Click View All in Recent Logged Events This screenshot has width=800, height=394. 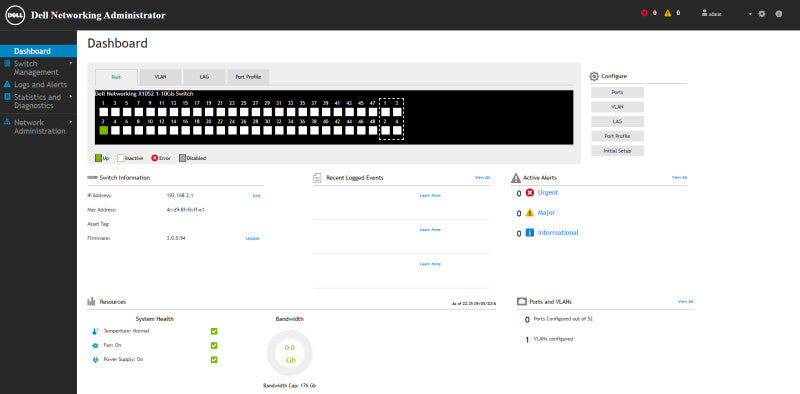click(x=482, y=178)
